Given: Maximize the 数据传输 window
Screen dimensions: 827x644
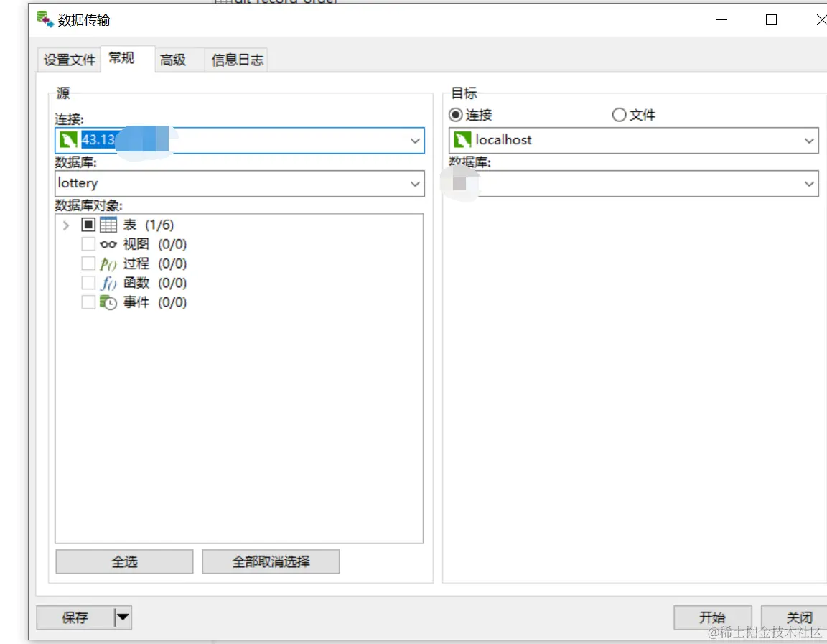Looking at the screenshot, I should [x=771, y=20].
